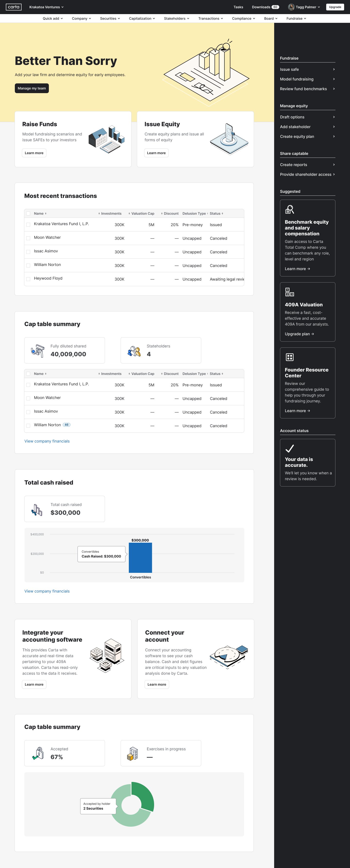Click the accounting software servers illustration
Viewport: 350px width, 868px height.
coord(107,656)
